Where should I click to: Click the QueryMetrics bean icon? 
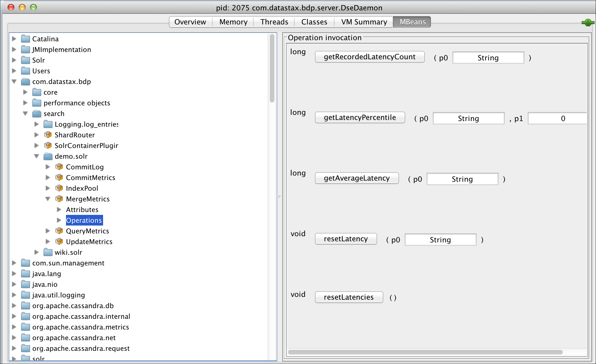pos(59,231)
